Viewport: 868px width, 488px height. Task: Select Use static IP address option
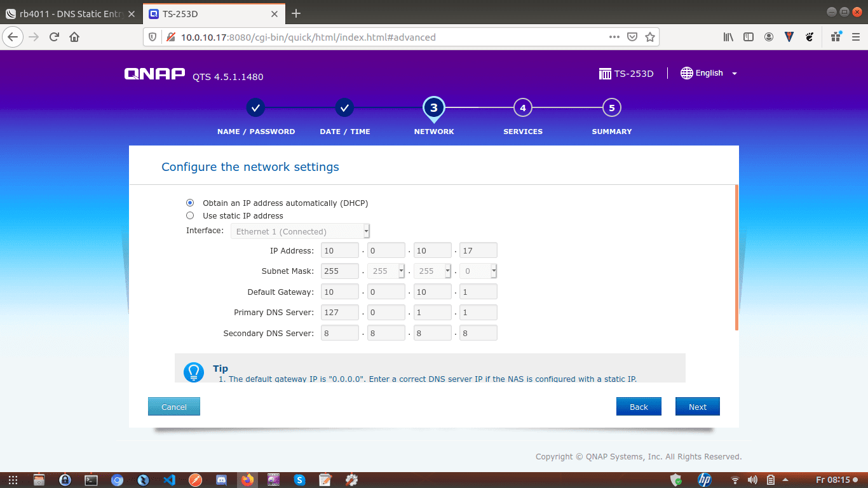[190, 215]
